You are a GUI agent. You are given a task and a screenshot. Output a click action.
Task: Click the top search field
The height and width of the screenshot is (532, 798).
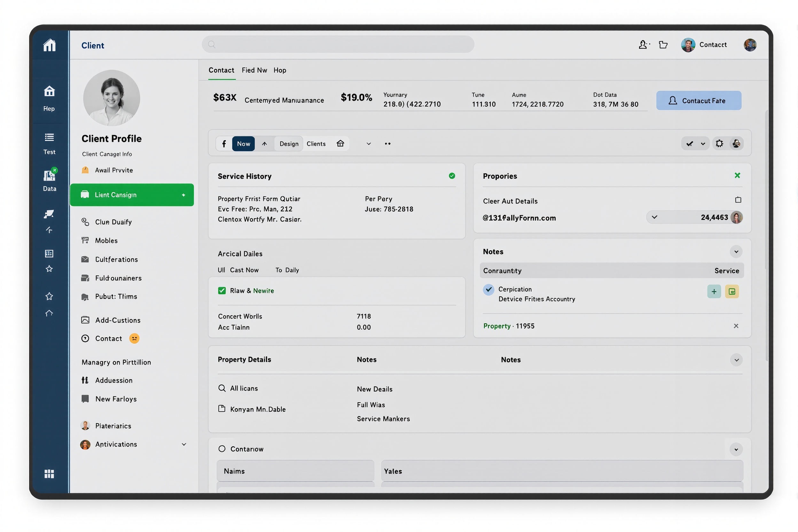click(338, 44)
